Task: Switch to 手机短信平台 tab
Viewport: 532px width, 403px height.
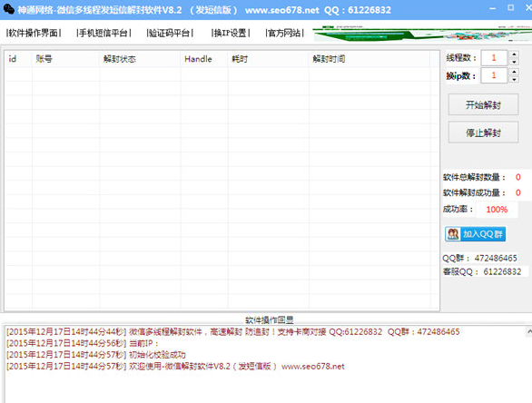Action: (x=103, y=33)
